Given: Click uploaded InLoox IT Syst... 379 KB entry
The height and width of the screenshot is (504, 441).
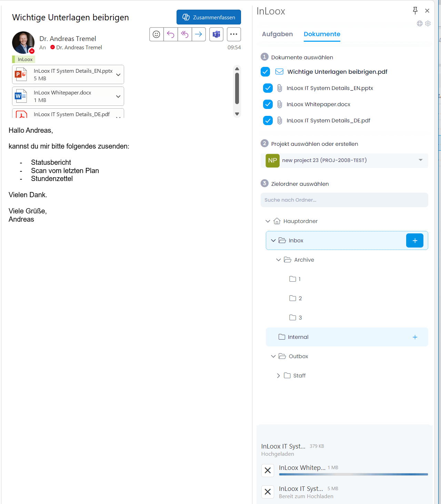Looking at the screenshot, I should 292,450.
